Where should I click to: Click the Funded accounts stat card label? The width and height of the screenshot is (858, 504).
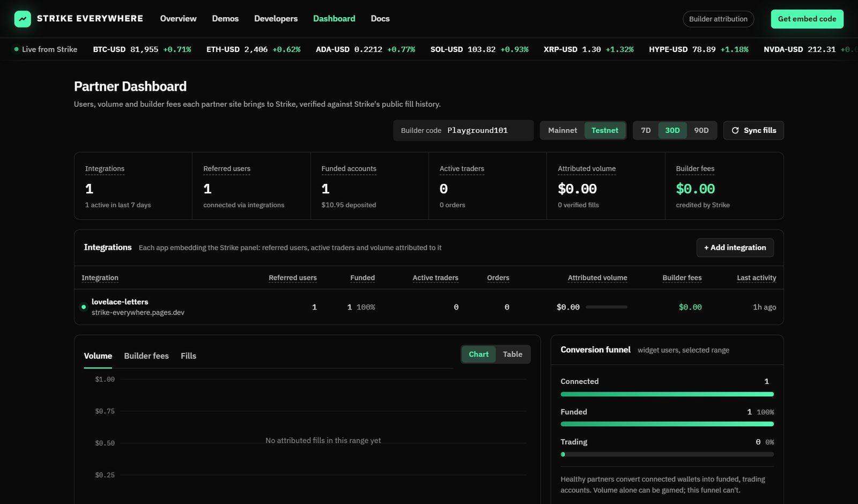349,169
